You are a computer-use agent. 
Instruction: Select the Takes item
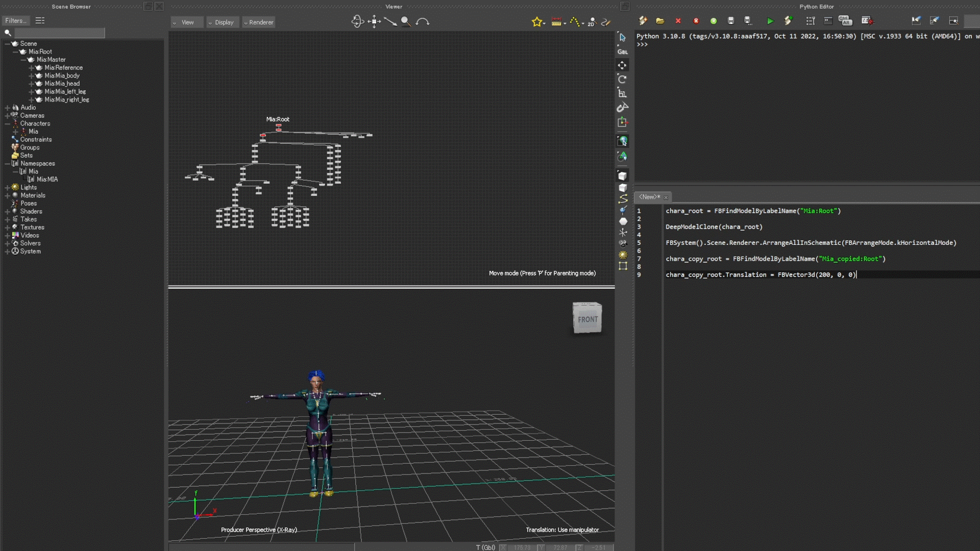click(29, 219)
